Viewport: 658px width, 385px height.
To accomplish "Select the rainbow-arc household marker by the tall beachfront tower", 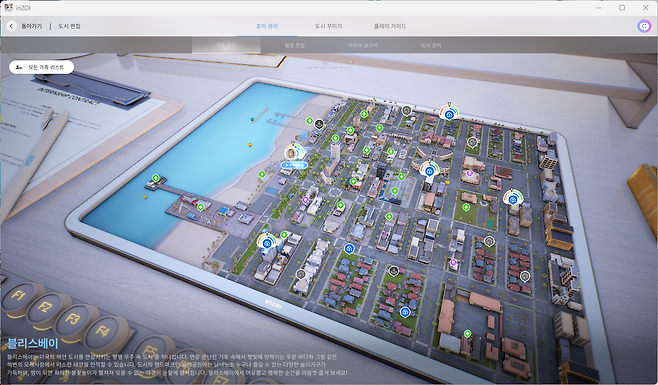I will [x=266, y=242].
